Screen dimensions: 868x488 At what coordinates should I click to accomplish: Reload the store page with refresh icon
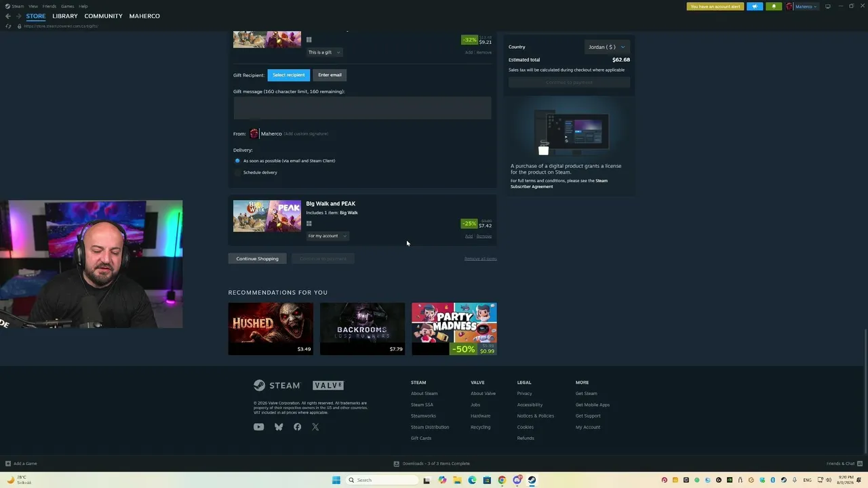[x=8, y=26]
